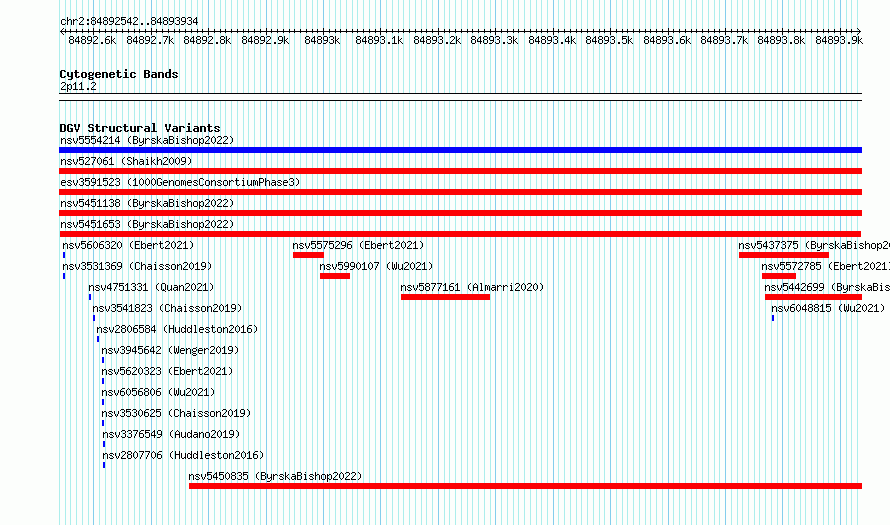Open nsv3945642 (Wenger2019) variant label
890x525 pixels.
170,350
